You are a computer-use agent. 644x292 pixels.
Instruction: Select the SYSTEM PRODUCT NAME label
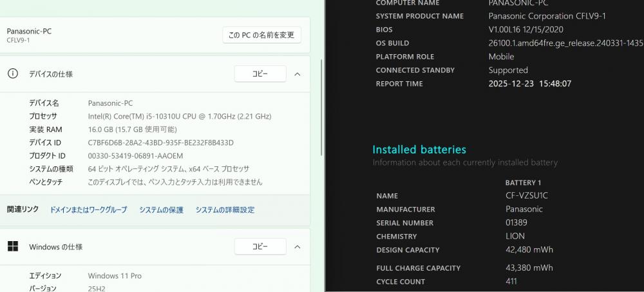[420, 16]
